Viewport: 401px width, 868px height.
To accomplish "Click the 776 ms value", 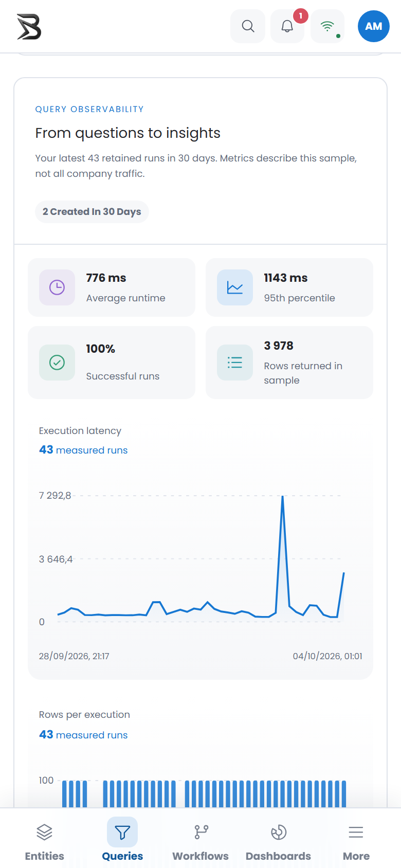I will pyautogui.click(x=106, y=278).
